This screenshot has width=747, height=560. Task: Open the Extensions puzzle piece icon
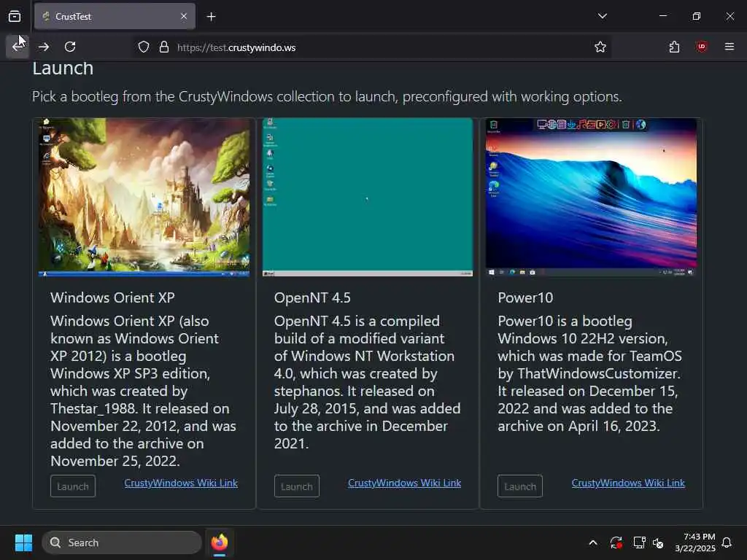(x=674, y=47)
